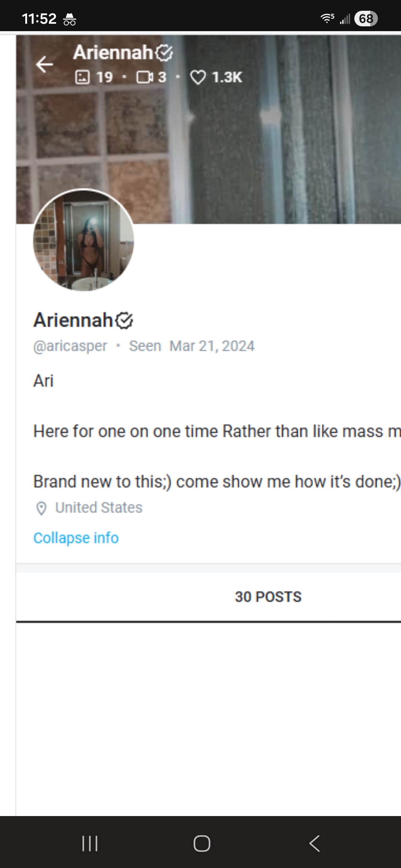Click the @aricasper username handle
401x868 pixels.
tap(70, 346)
